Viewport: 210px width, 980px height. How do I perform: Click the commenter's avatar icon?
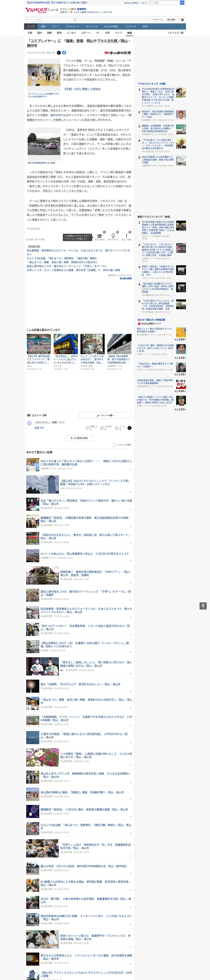tap(29, 423)
